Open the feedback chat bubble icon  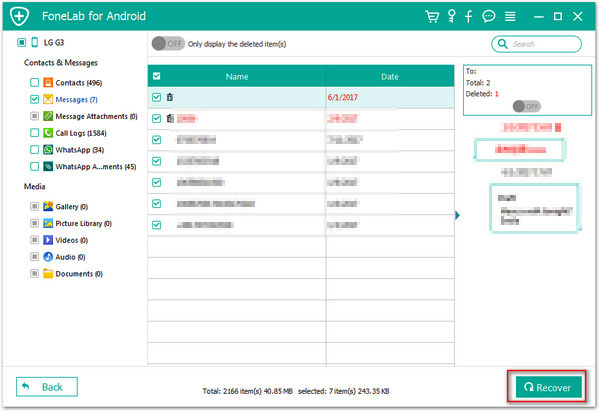point(489,16)
